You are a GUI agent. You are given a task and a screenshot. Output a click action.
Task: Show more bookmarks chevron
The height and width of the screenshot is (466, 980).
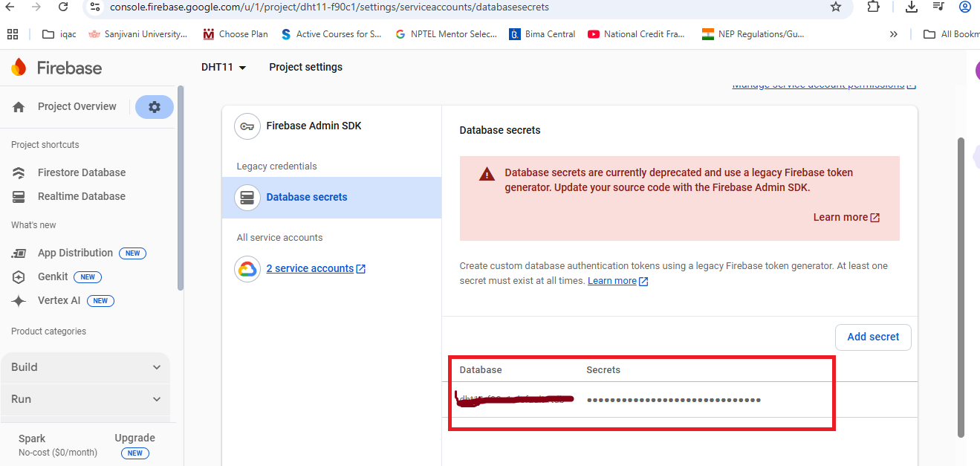pyautogui.click(x=894, y=34)
